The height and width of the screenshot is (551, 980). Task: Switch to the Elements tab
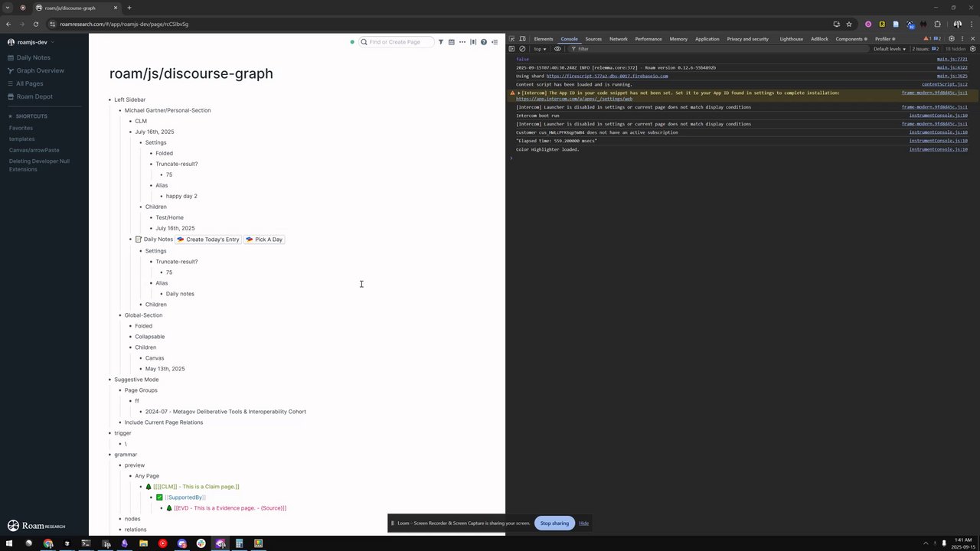[544, 39]
